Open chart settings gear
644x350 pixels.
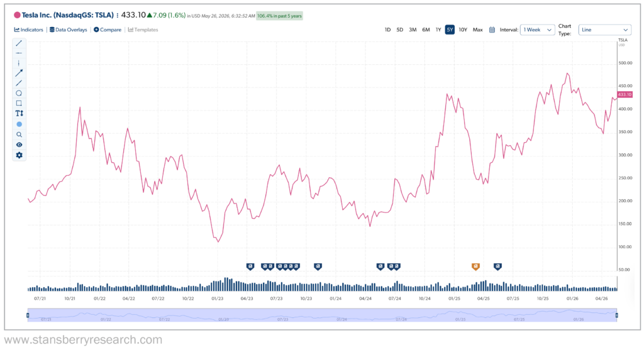click(19, 155)
